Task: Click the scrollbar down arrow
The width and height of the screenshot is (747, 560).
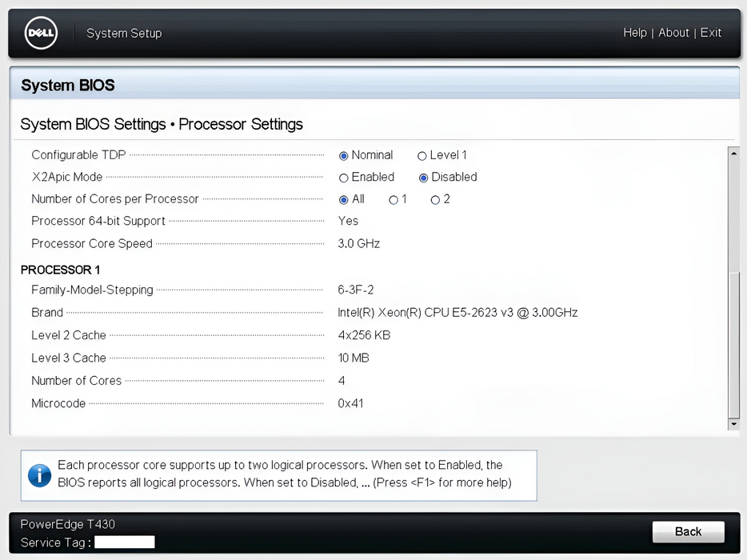Action: [x=733, y=424]
